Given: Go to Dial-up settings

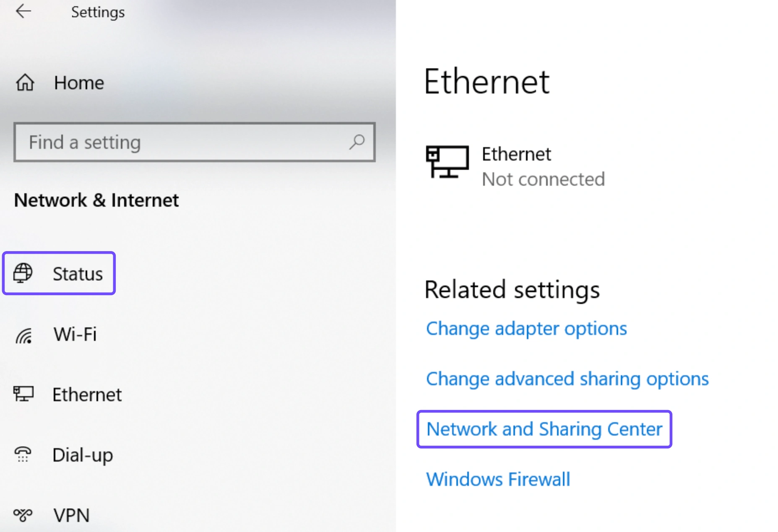Looking at the screenshot, I should point(83,455).
